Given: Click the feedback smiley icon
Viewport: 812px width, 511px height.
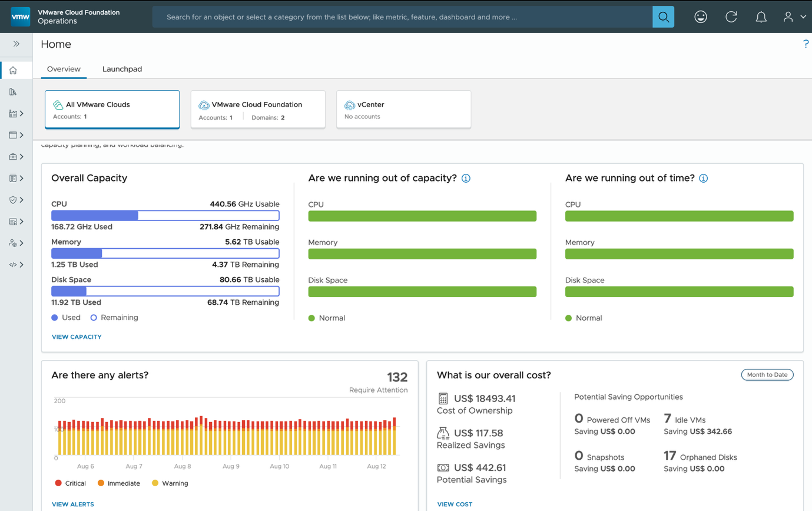Looking at the screenshot, I should coord(700,17).
